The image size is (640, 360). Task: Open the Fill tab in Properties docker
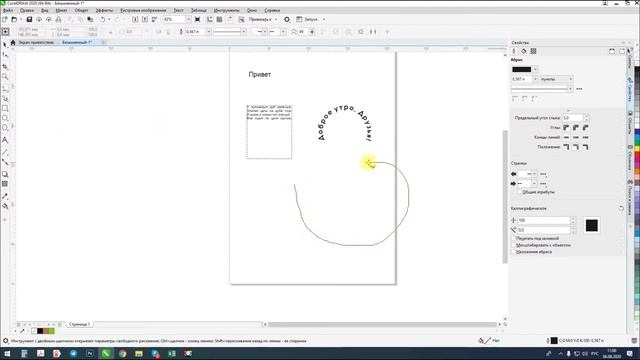[524, 51]
